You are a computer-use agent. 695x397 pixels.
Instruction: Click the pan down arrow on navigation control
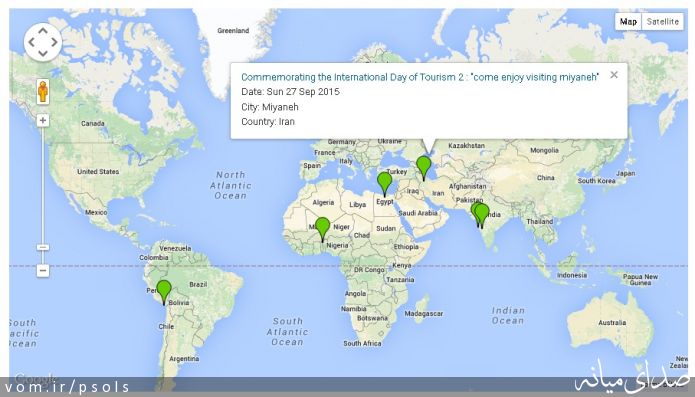pos(43,53)
